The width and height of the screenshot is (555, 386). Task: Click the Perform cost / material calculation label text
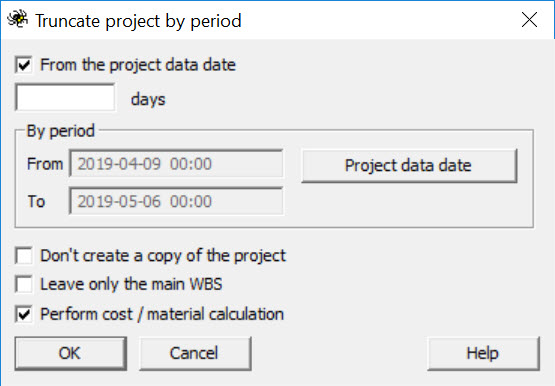[162, 314]
